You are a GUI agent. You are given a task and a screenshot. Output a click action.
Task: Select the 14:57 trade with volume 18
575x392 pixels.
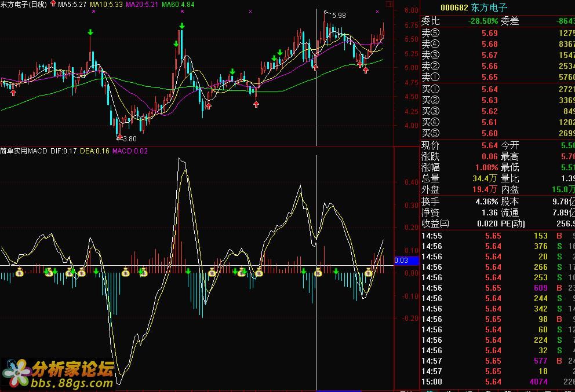(498, 371)
